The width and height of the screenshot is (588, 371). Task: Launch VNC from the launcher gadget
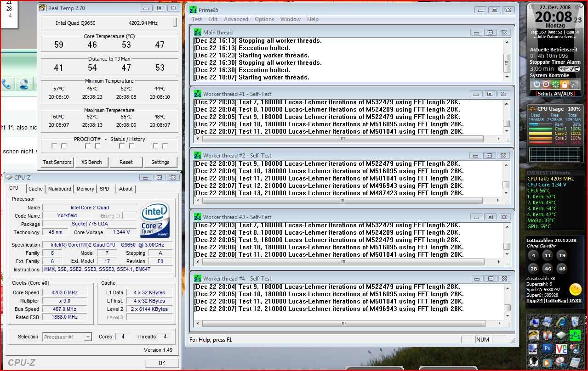pos(561,349)
